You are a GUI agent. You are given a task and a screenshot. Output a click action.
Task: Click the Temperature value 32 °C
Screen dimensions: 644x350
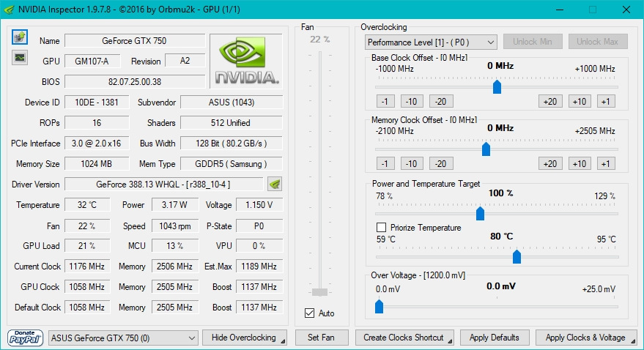click(x=87, y=205)
